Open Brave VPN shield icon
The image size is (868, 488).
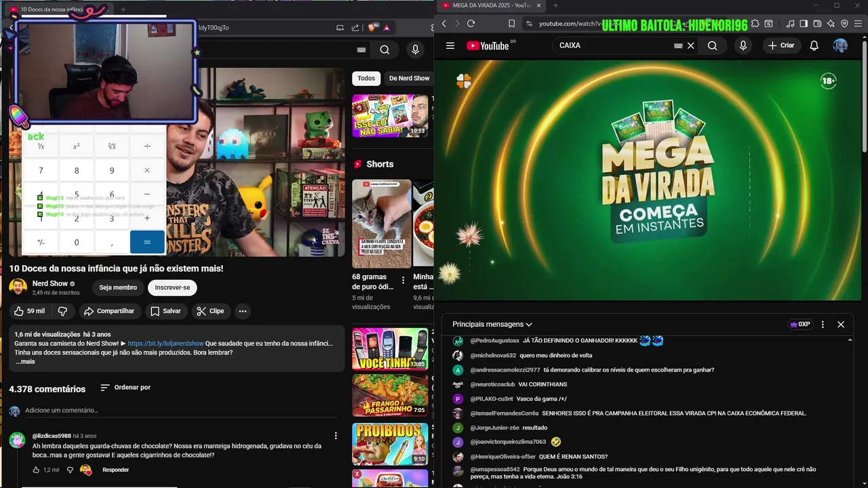pos(844,24)
